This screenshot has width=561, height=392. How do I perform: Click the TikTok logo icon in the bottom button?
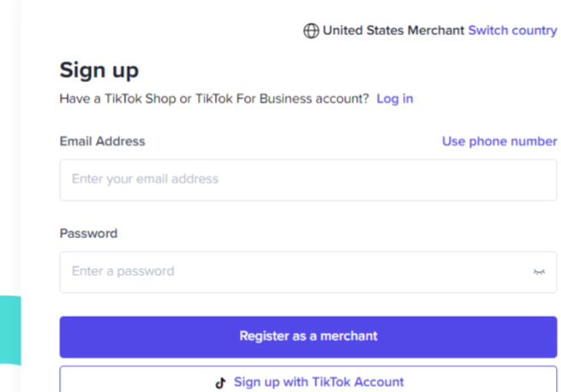[x=220, y=383]
